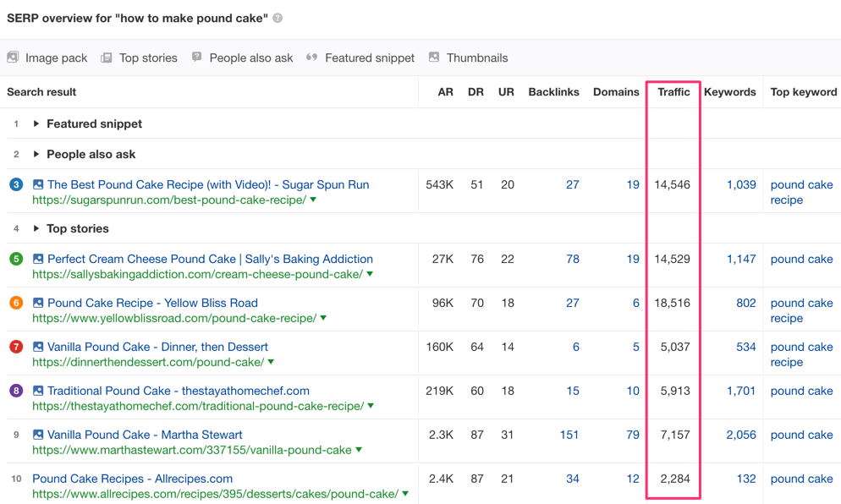Click the Featured snippet quote icon
This screenshot has height=504, width=841.
311,58
